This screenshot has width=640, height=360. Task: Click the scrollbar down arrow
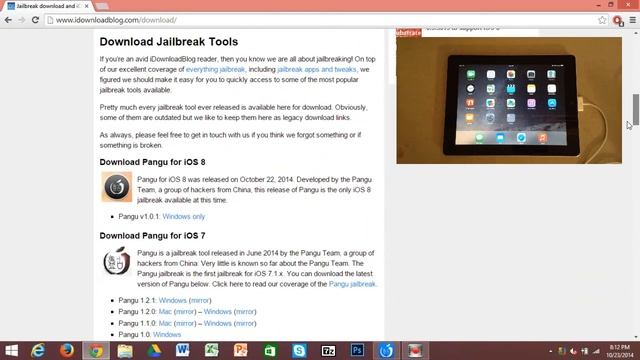click(x=636, y=337)
